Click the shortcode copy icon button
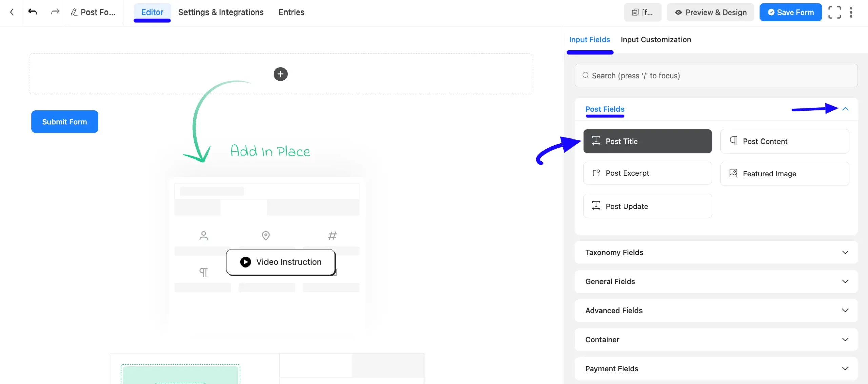868x384 pixels. tap(643, 12)
